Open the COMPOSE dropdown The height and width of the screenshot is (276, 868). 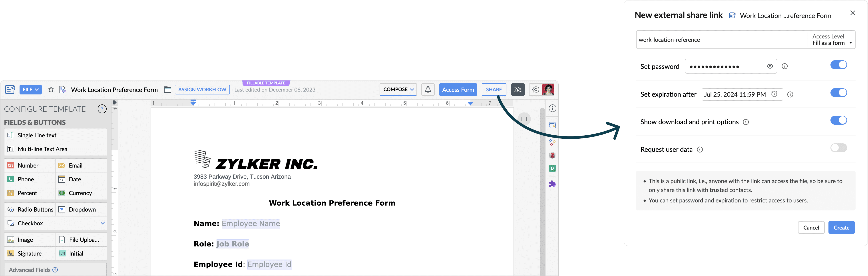[x=398, y=90]
